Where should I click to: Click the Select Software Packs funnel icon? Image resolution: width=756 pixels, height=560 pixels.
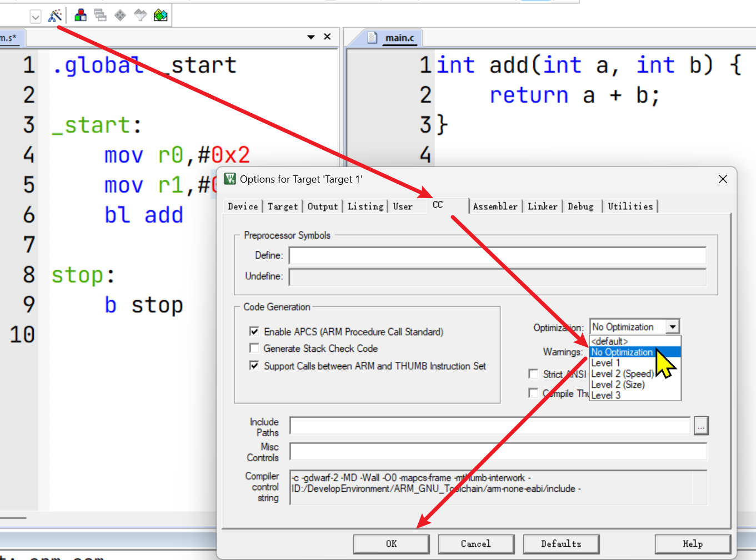[141, 15]
